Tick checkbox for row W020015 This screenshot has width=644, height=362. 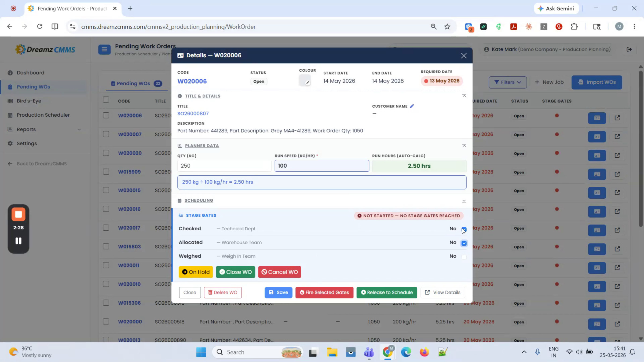tap(106, 190)
